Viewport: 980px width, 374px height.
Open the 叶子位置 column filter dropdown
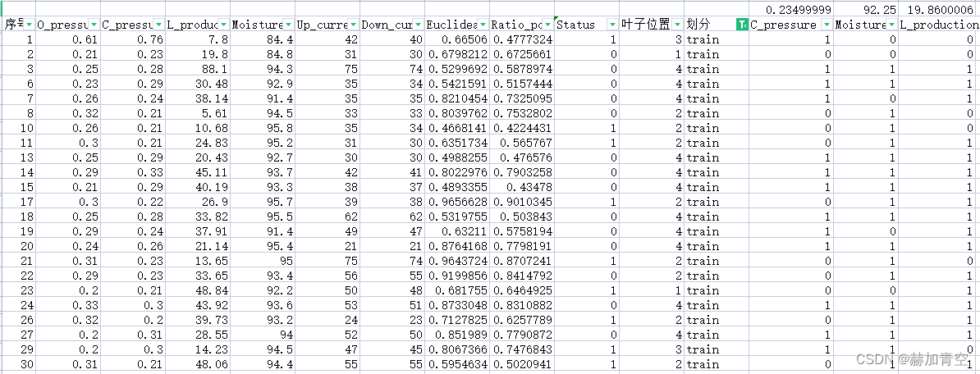click(678, 25)
